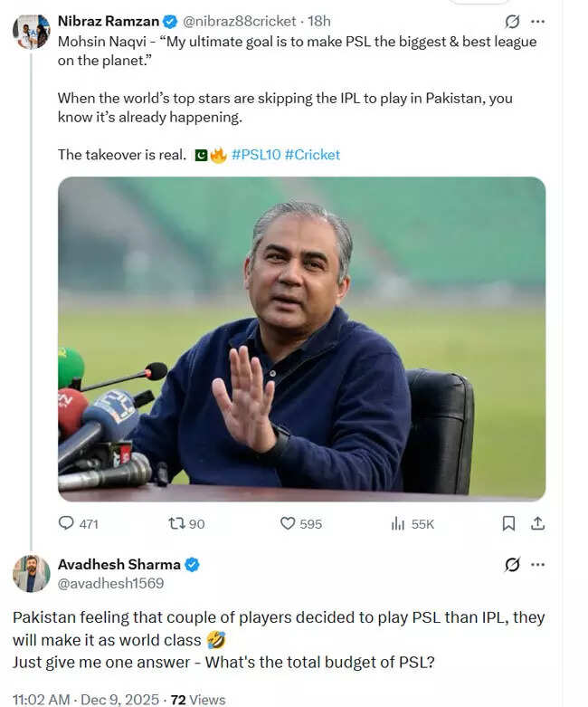Like the Nibraz Ramzan tweet
Viewport: 588px width, 707px height.
(289, 523)
